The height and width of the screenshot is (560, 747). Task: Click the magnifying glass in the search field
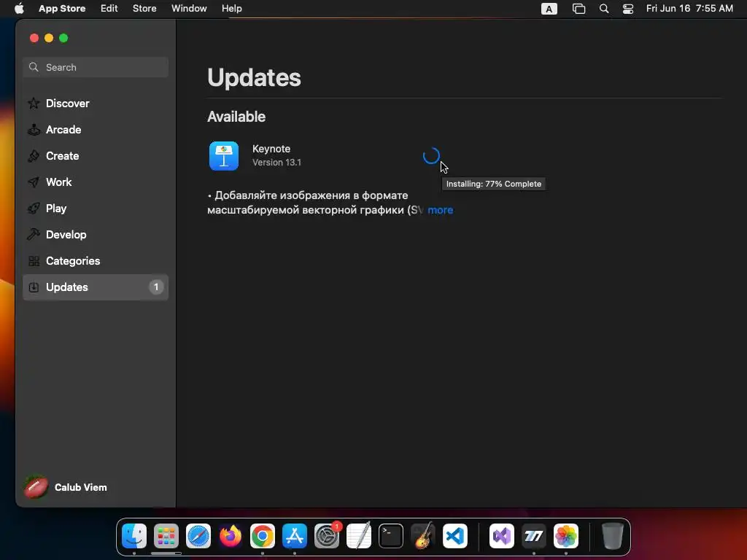[34, 67]
